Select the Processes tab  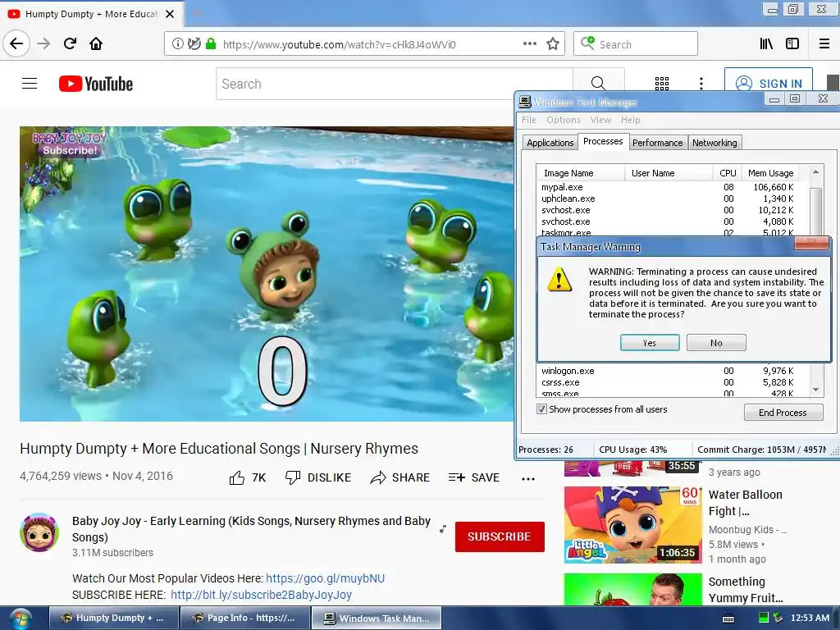[x=603, y=141]
